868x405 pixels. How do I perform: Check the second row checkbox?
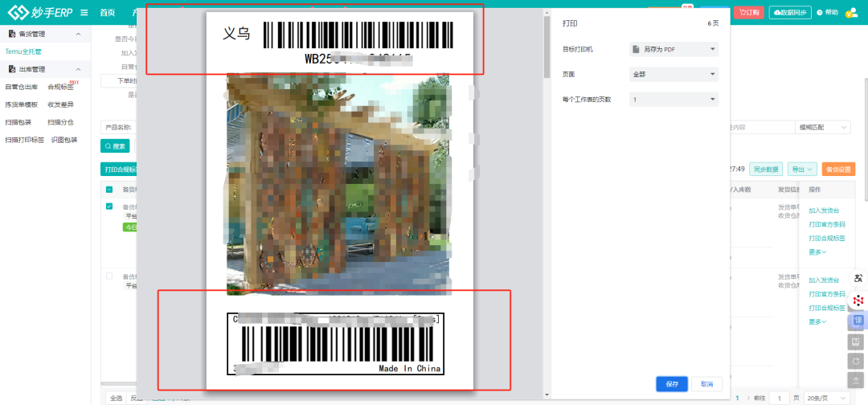109,276
